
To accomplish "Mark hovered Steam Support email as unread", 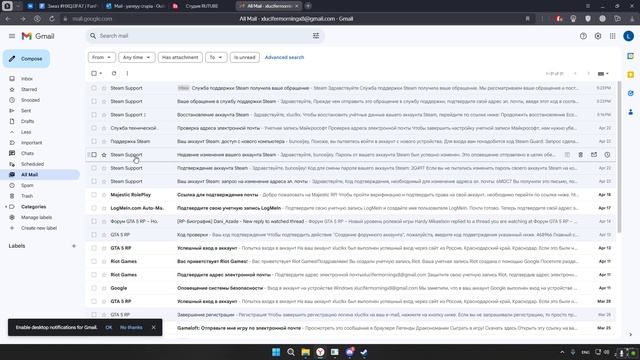I will 594,155.
